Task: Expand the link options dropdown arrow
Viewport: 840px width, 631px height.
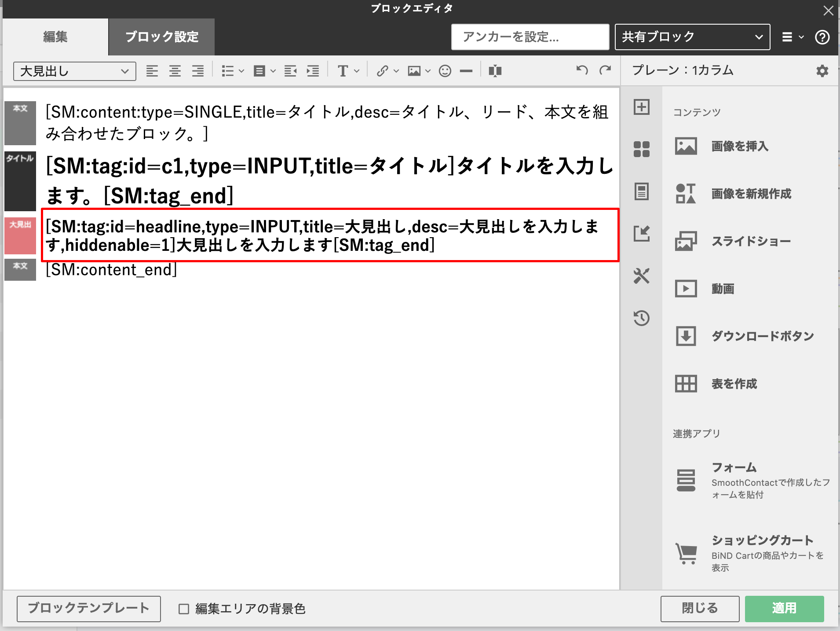Action: point(396,71)
